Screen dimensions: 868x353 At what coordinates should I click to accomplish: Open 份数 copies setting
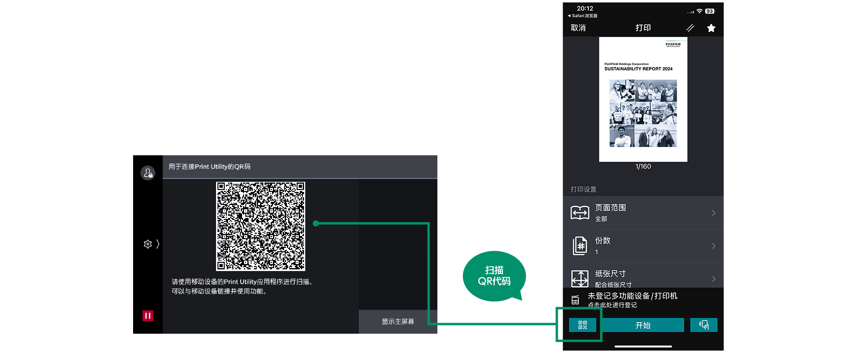click(643, 246)
